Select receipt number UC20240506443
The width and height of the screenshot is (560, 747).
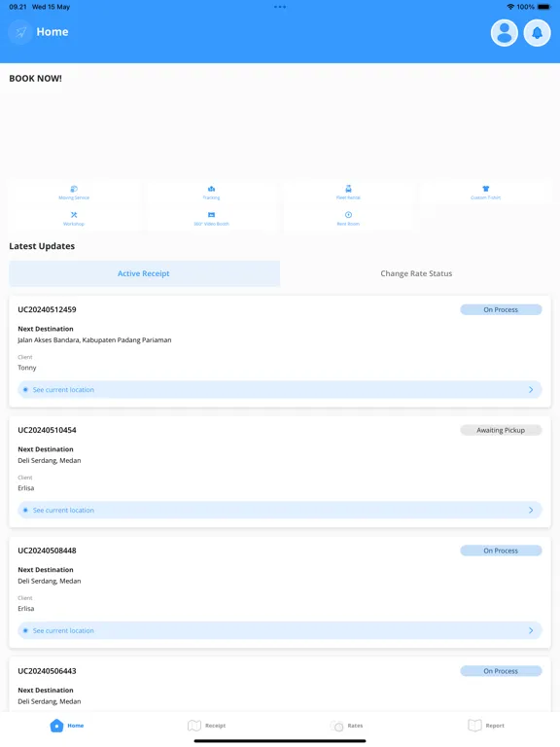(x=47, y=671)
